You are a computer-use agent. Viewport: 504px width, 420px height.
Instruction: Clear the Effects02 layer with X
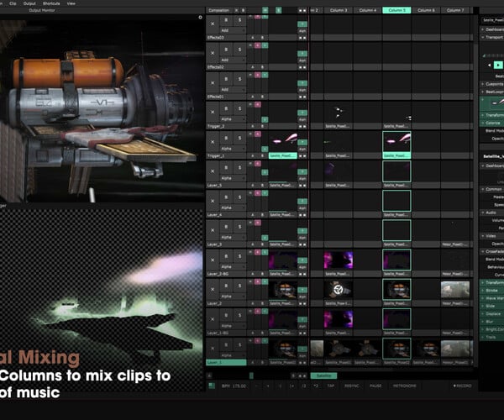[x=213, y=53]
